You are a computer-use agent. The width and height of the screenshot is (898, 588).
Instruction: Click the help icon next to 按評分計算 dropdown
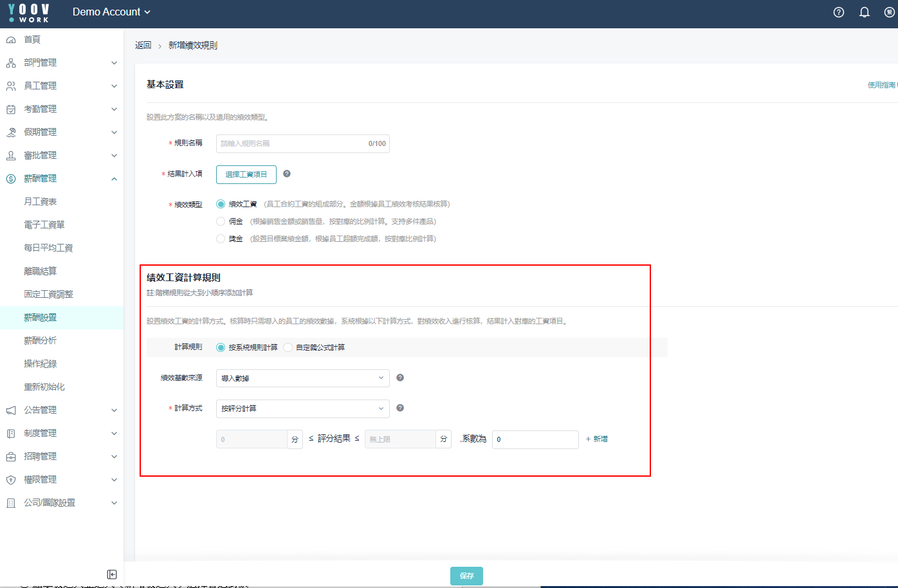click(x=400, y=408)
